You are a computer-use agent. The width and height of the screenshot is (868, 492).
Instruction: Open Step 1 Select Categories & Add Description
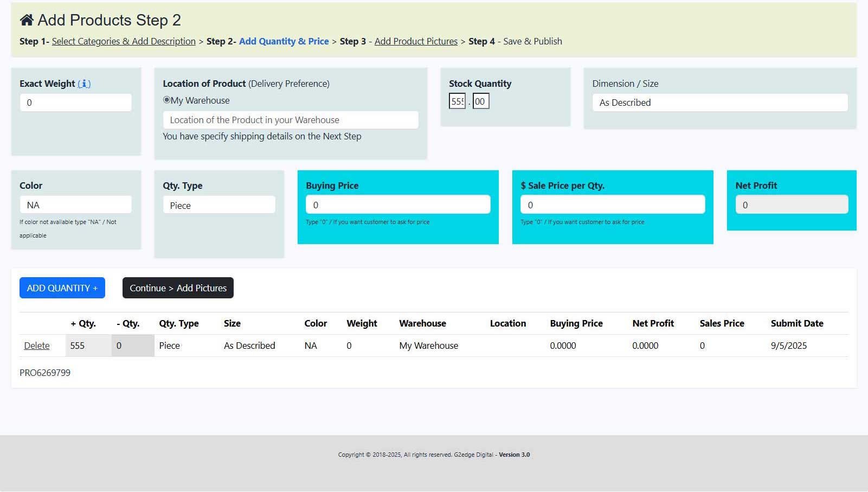(124, 41)
